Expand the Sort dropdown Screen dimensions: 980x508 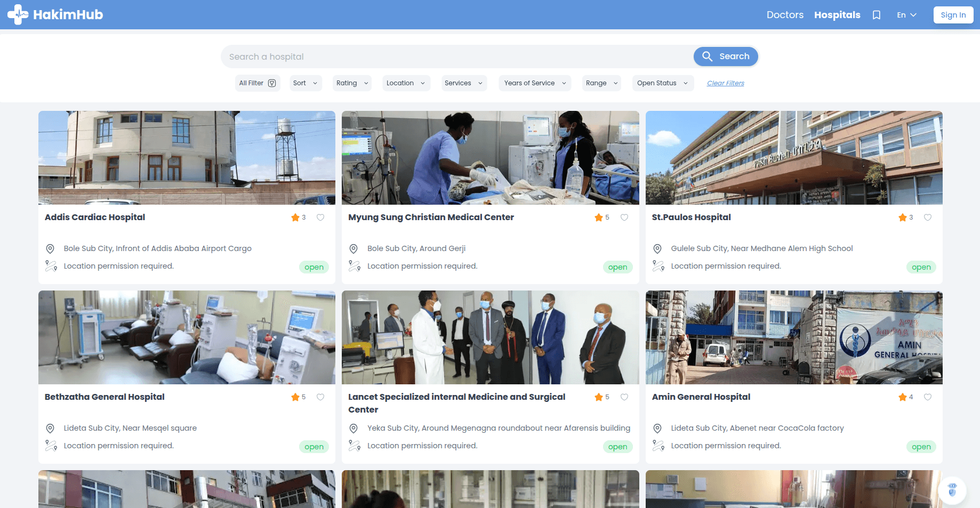[x=306, y=83]
